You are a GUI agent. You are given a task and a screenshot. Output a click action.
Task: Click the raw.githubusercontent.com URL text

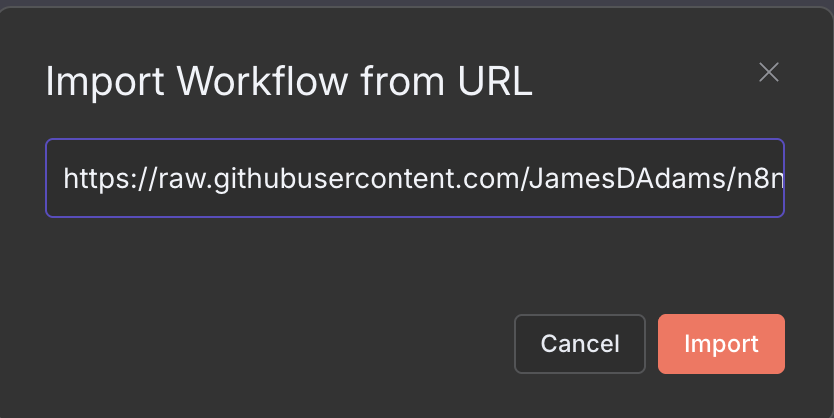423,178
